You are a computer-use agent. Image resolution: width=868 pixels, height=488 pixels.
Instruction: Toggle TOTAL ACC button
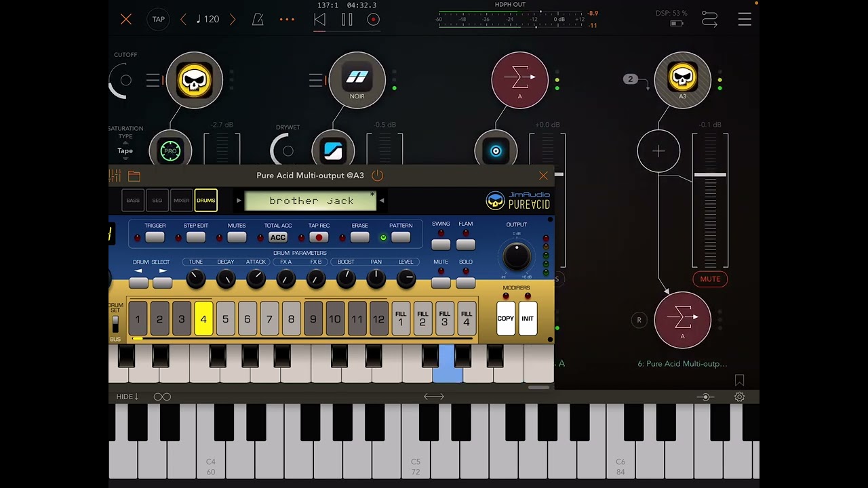(x=278, y=237)
